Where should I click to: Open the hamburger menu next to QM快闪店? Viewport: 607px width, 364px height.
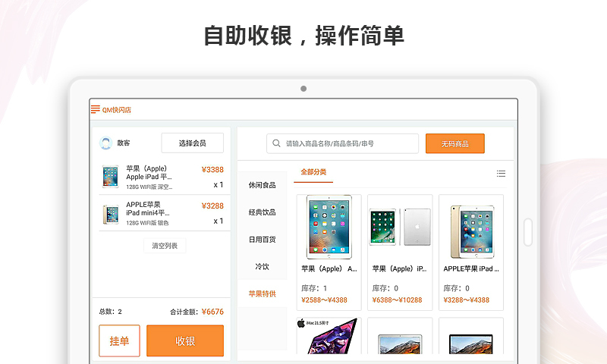(95, 110)
